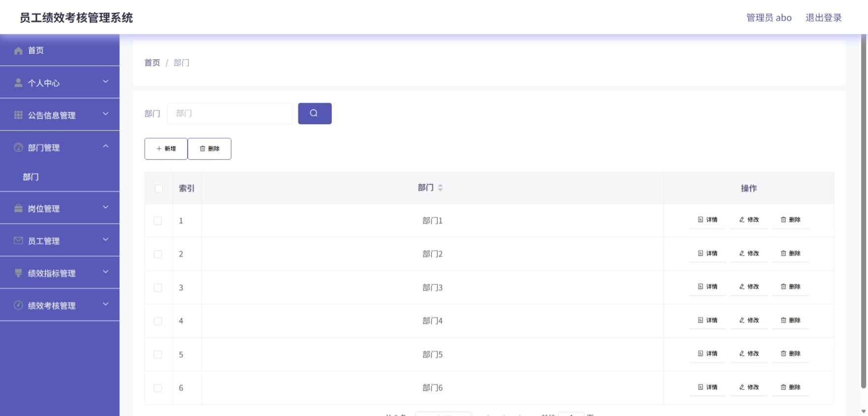The image size is (868, 416).
Task: Click 删除 for row 部门5
Action: pyautogui.click(x=791, y=353)
